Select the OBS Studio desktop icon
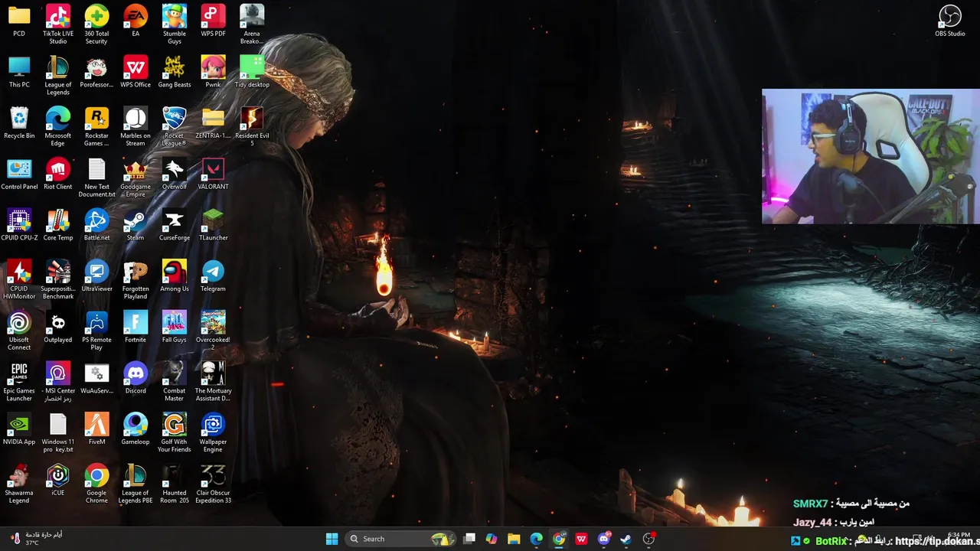The width and height of the screenshot is (980, 551). tap(950, 21)
